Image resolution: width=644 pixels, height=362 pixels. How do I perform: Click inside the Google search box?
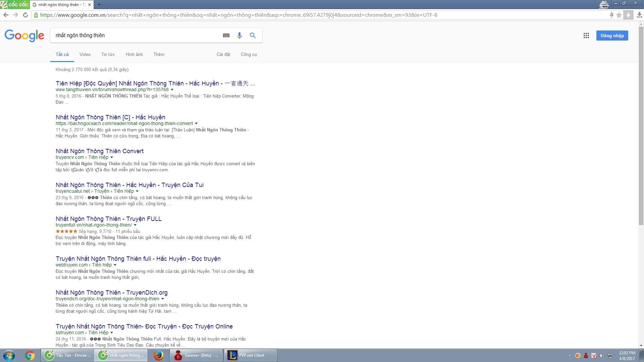point(134,36)
